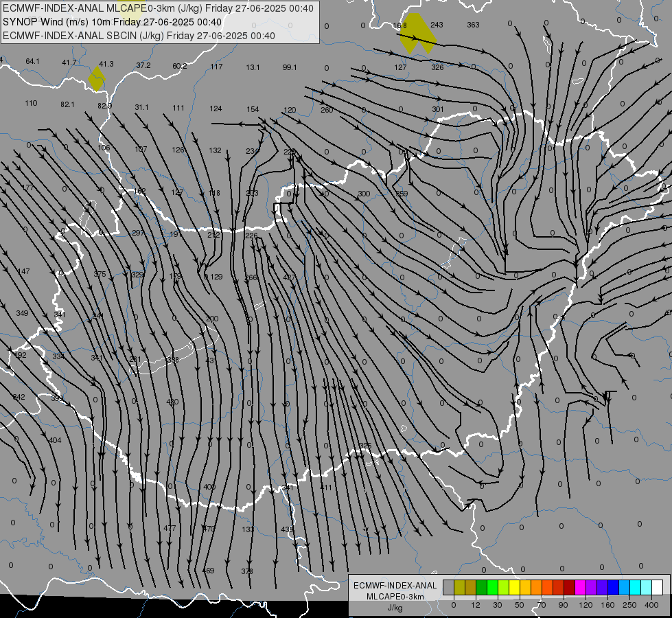The width and height of the screenshot is (672, 618).
Task: Click the map value 260
Action: click(327, 110)
